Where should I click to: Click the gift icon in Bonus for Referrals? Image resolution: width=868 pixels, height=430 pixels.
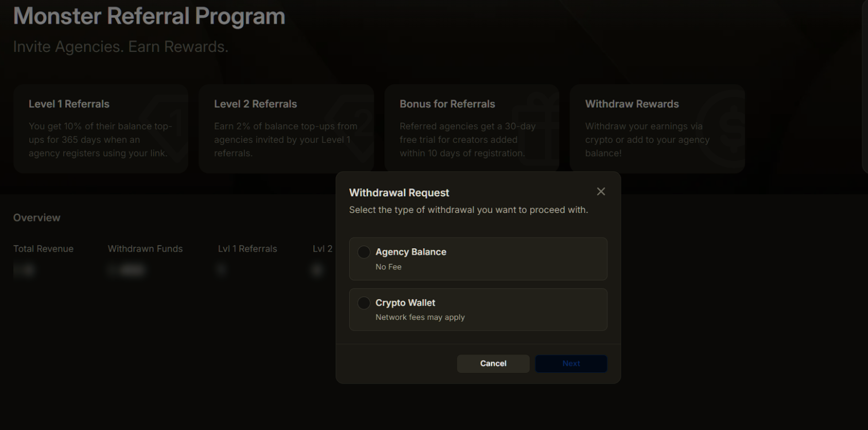(535, 128)
